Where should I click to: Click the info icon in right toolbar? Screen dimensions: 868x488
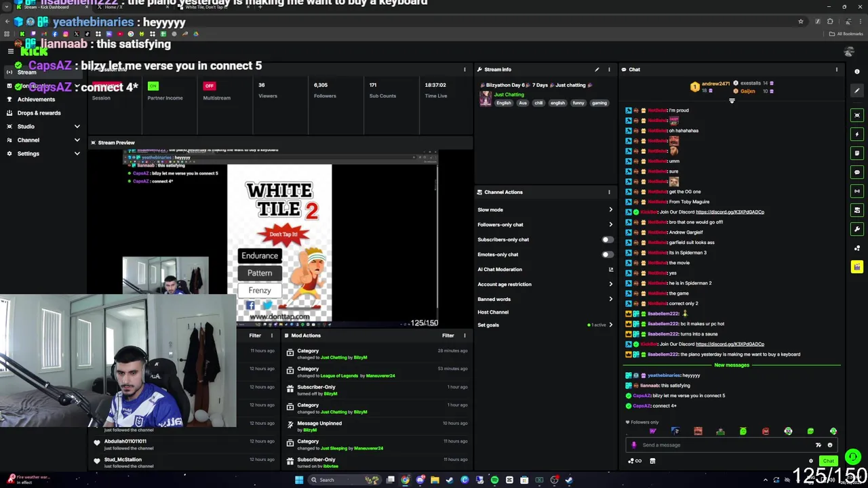coord(857,72)
